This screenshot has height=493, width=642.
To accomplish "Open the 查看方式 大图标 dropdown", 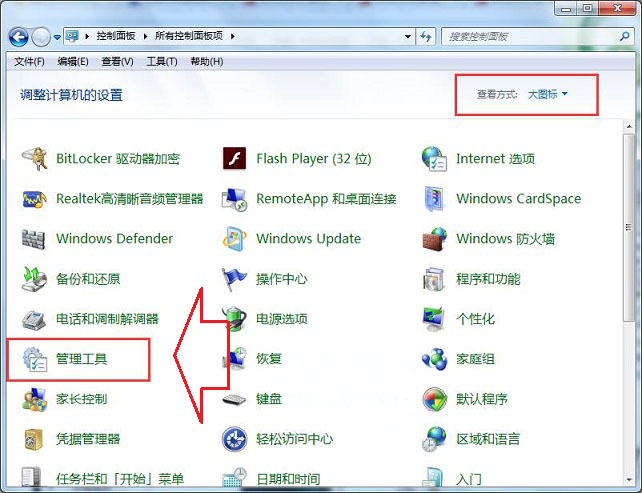I will click(x=548, y=94).
